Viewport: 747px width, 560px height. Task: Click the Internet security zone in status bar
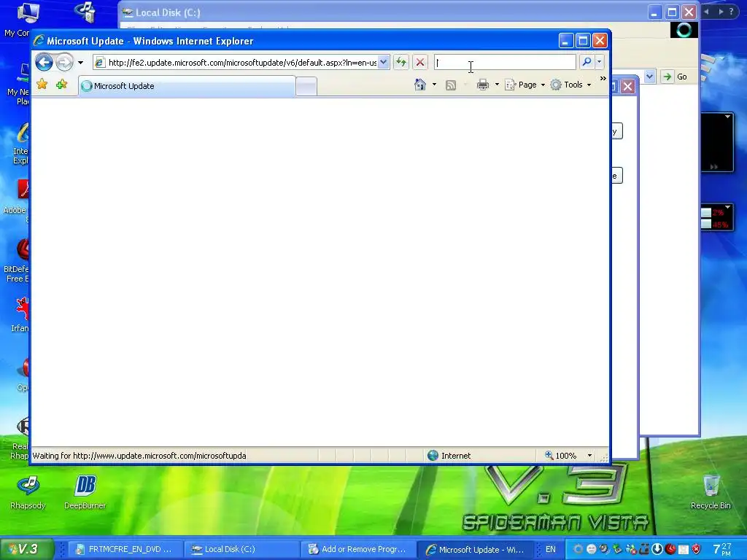[449, 456]
